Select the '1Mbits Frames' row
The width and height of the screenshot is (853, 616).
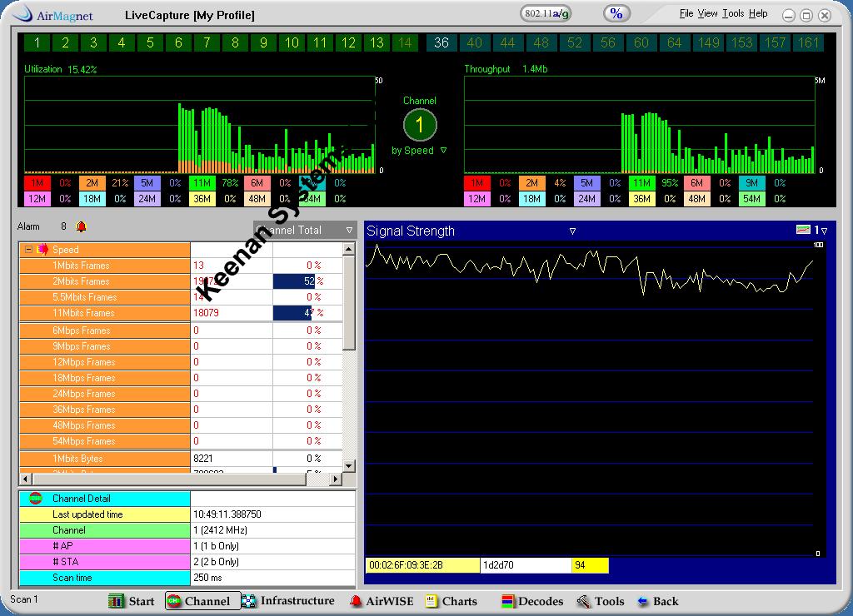181,266
